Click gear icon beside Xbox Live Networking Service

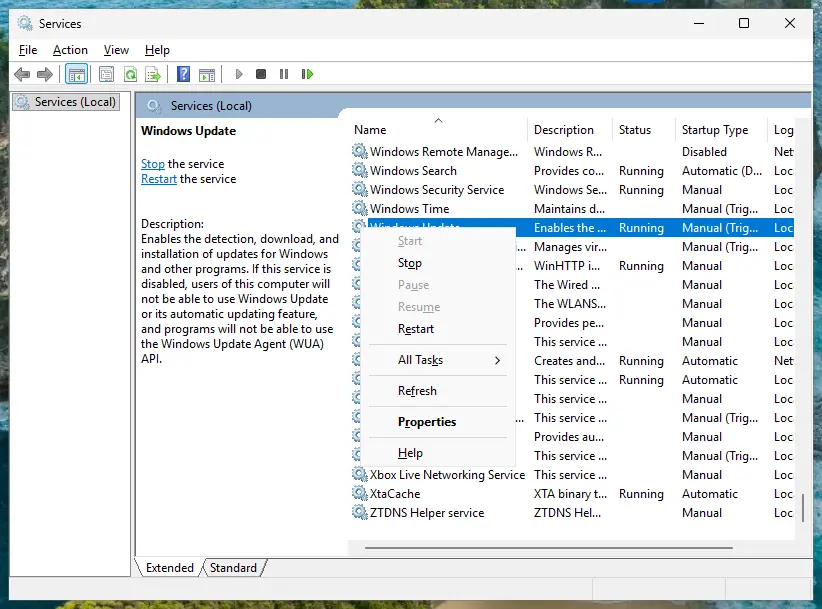click(360, 474)
